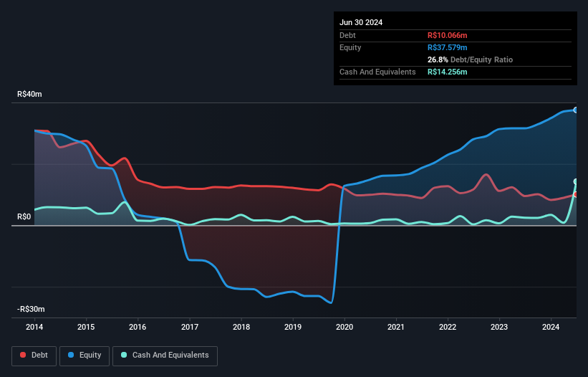Click the R$40m y-axis label
588x377 pixels.
tap(29, 94)
